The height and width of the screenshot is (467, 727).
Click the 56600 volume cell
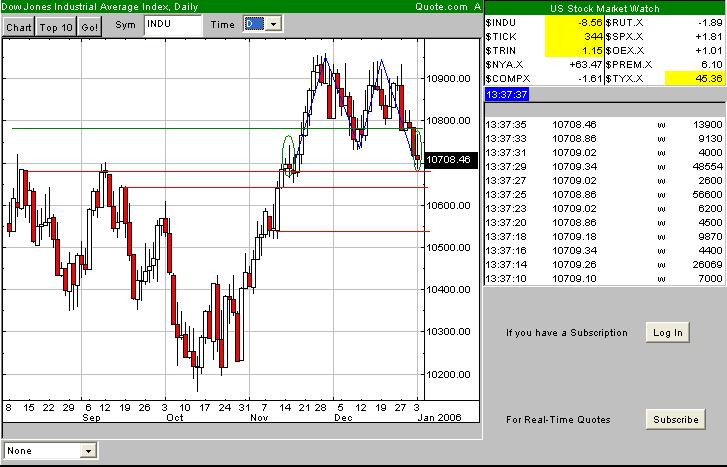click(707, 194)
